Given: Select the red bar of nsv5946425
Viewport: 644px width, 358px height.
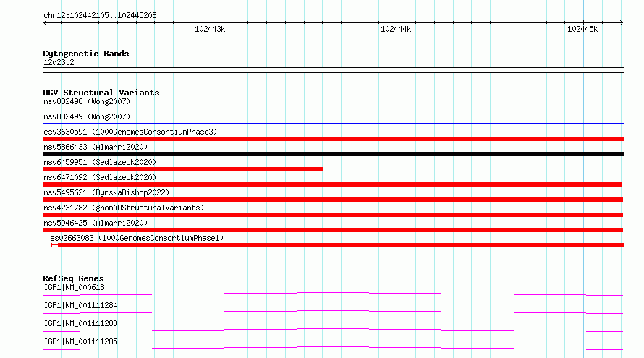Looking at the screenshot, I should (x=333, y=230).
